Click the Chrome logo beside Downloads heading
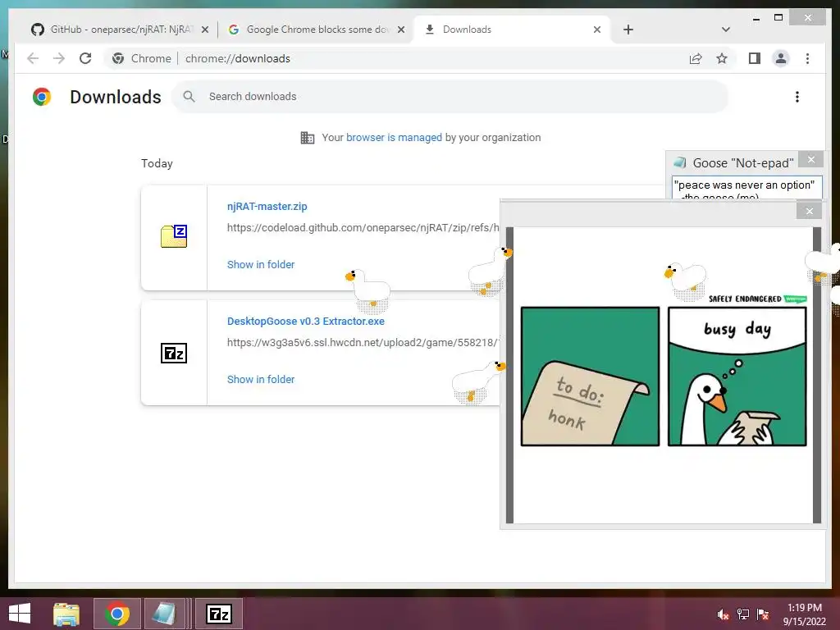The image size is (840, 630). point(42,97)
